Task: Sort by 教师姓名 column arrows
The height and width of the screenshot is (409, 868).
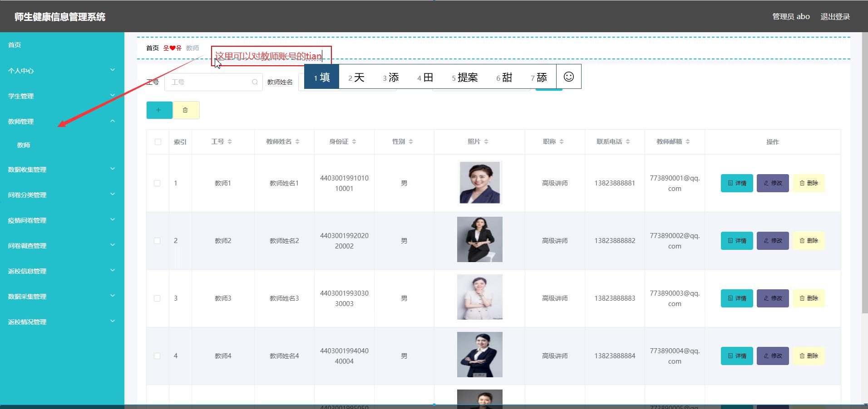Action: pos(297,142)
